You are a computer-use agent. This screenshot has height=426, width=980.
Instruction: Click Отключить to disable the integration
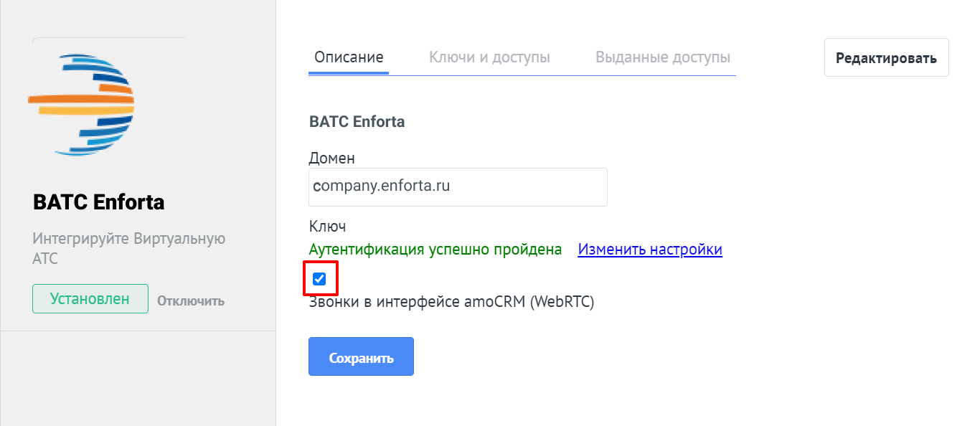click(191, 300)
